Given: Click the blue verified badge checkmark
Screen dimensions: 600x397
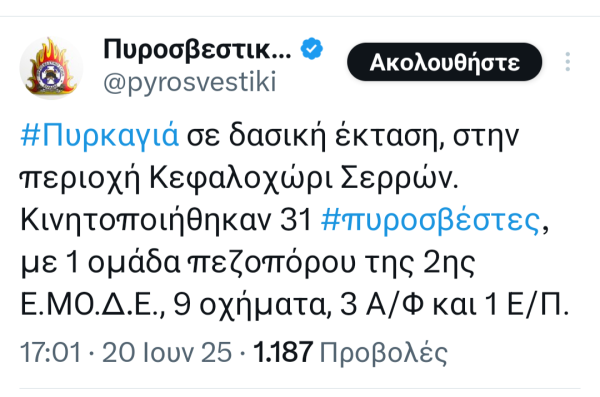Looking at the screenshot, I should pyautogui.click(x=312, y=48).
